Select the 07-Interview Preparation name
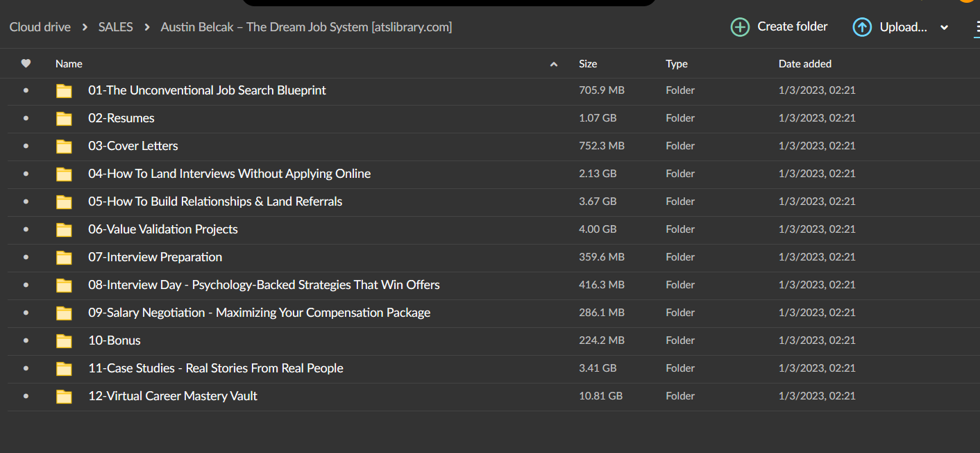The height and width of the screenshot is (453, 980). tap(155, 257)
